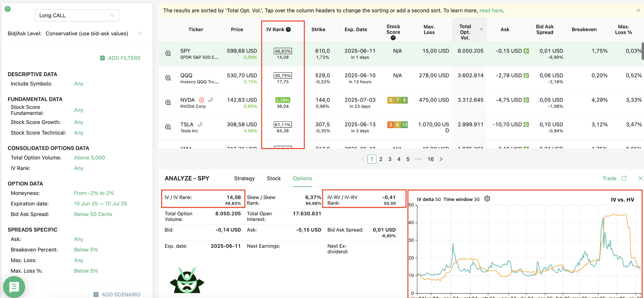This screenshot has height=298, width=644.
Task: Open the read here link
Action: pyautogui.click(x=491, y=11)
